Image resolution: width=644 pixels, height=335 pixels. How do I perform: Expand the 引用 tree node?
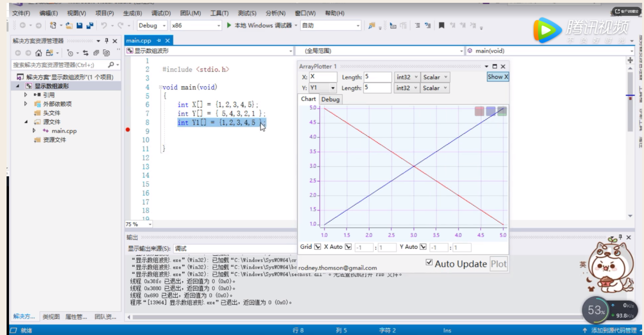pos(26,95)
